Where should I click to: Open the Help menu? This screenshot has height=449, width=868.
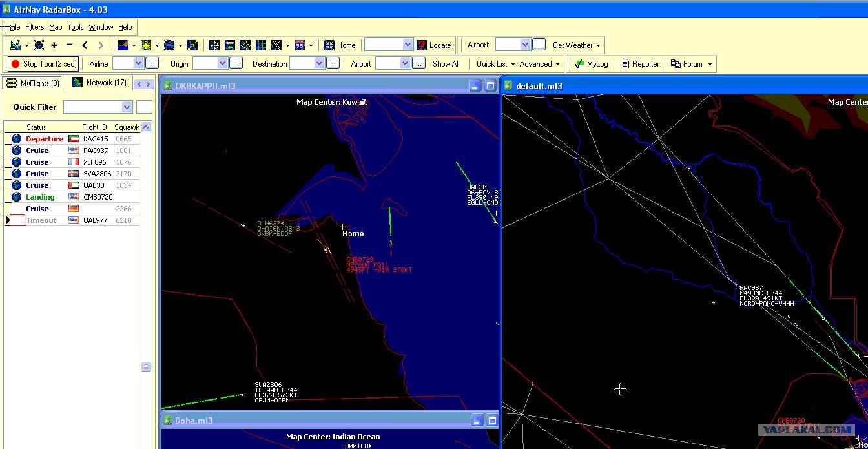pos(125,27)
